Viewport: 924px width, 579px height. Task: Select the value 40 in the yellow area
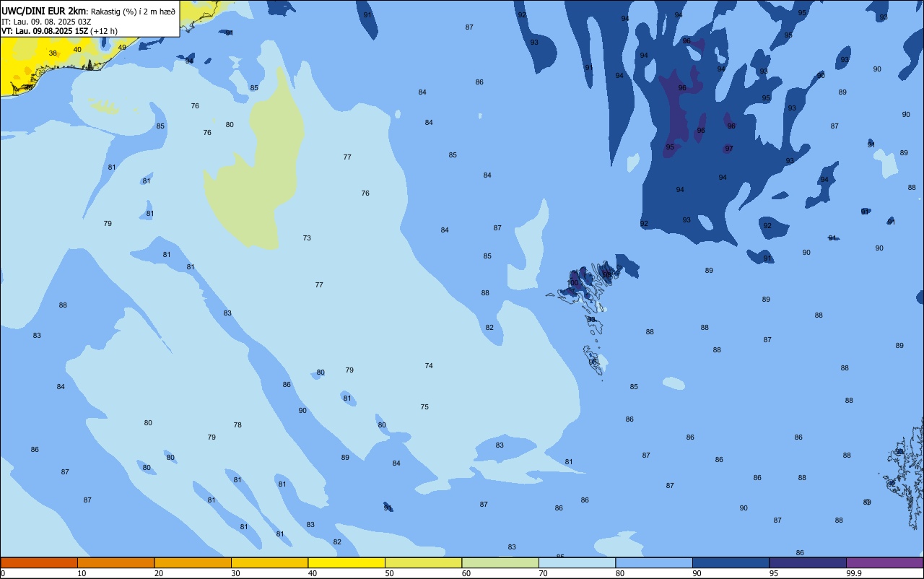77,50
